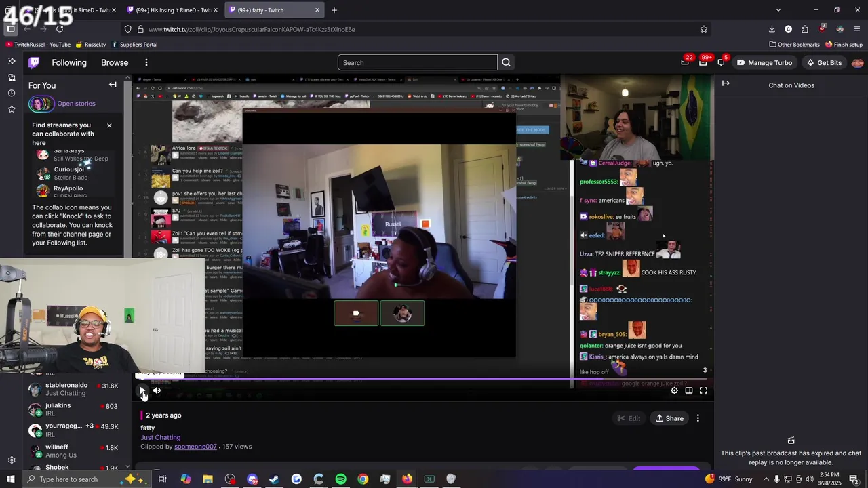868x488 pixels.
Task: Open Google Chrome from taskbar
Action: 363,479
